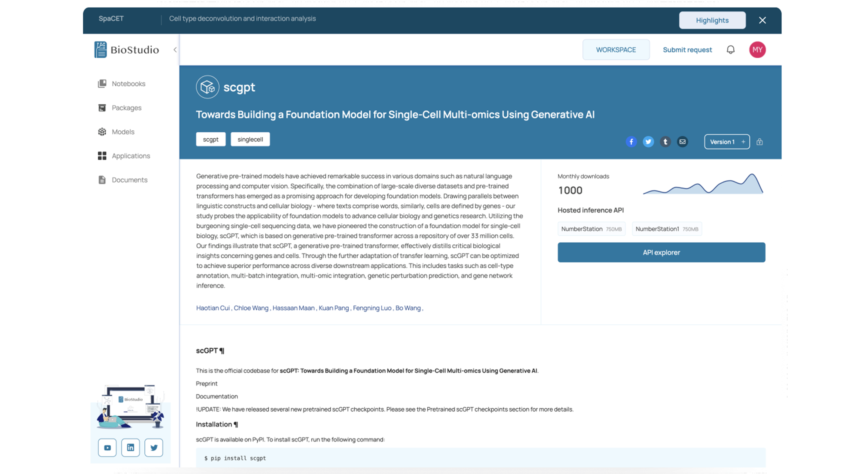The width and height of the screenshot is (868, 474).
Task: Open the Version 1 selector
Action: [727, 142]
